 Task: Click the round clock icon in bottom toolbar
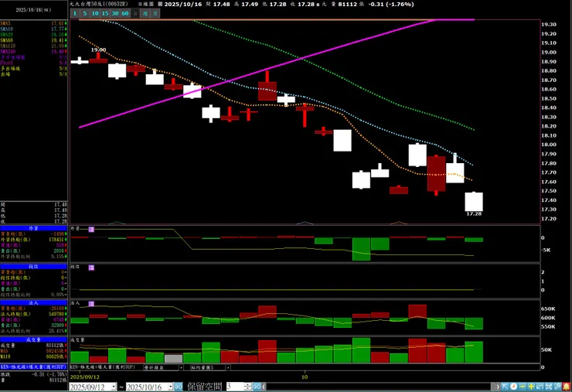513,386
